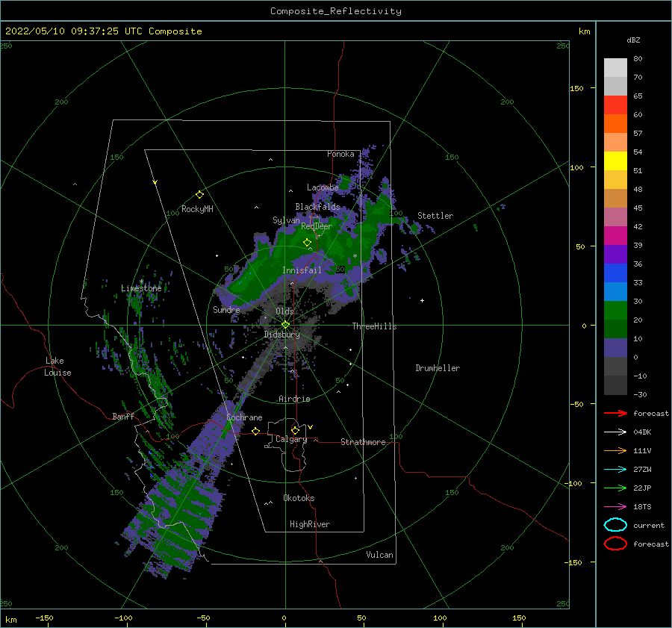Screen dimensions: 672x628
Task: Click the 27ZW legend label
Action: 642,470
